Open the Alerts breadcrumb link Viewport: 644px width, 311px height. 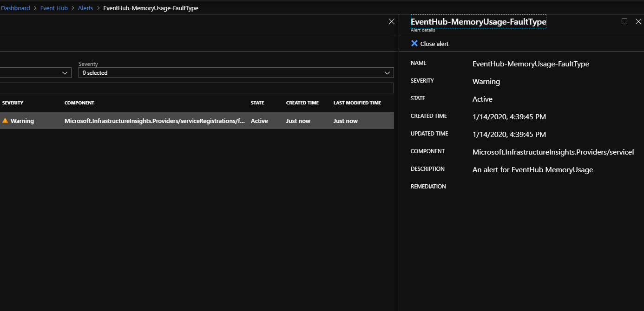[85, 8]
